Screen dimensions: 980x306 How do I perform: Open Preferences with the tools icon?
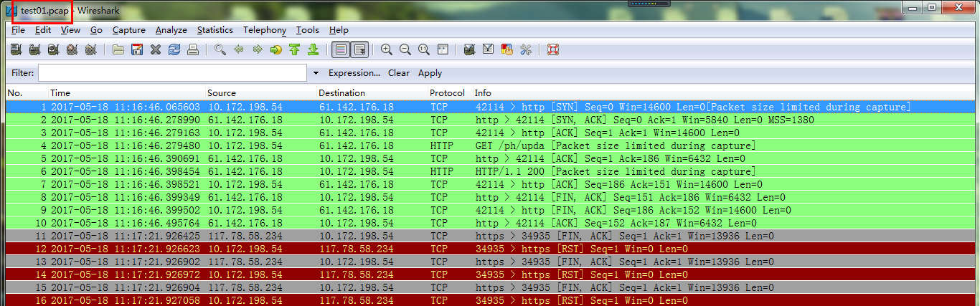pyautogui.click(x=526, y=49)
